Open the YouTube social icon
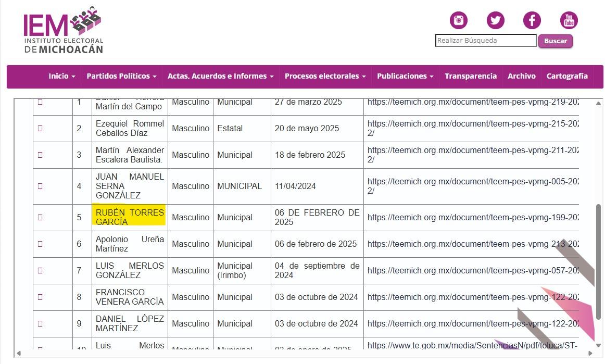Viewport: 605px width, 364px height. 569,20
